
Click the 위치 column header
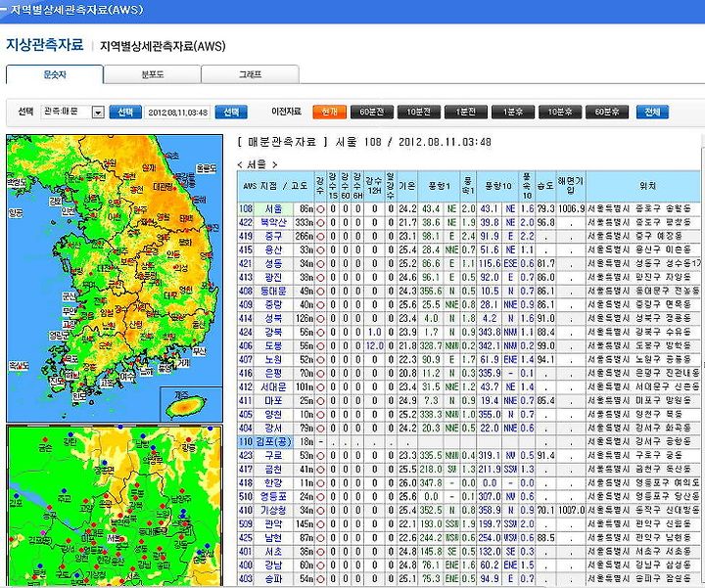[x=647, y=186]
